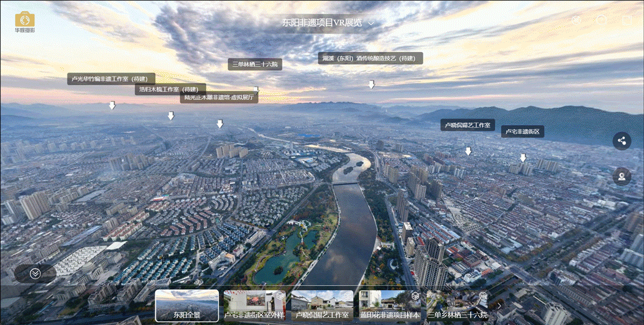Click arrow marker below 浩归木梳工作室 label
The height and width of the screenshot is (325, 644).
coord(171,115)
